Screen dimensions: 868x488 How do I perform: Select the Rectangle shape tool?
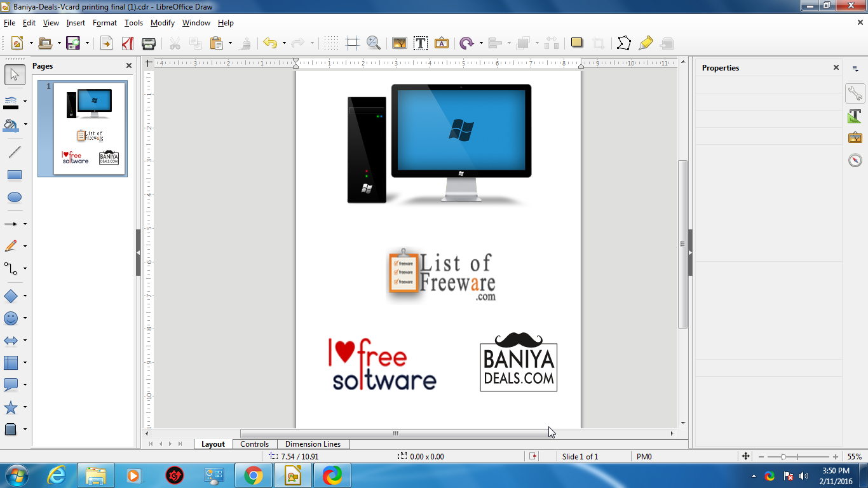click(15, 175)
